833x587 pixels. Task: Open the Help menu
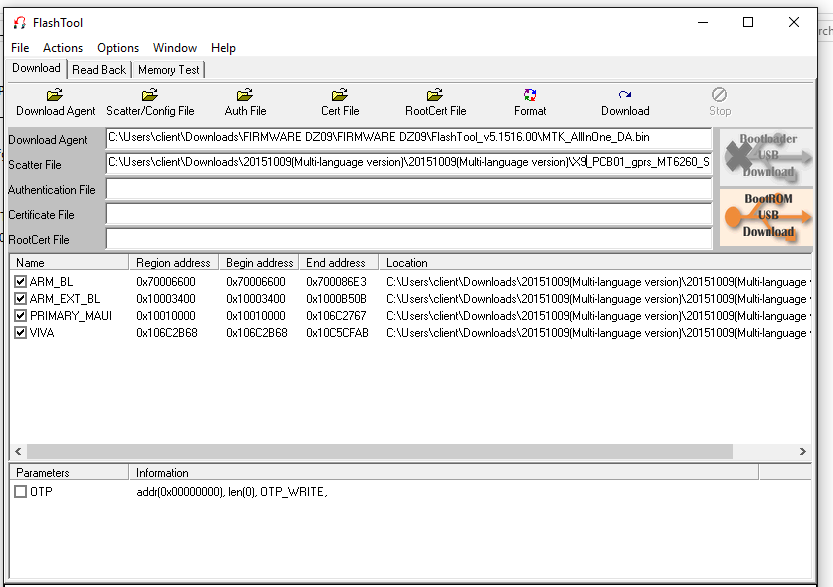223,48
